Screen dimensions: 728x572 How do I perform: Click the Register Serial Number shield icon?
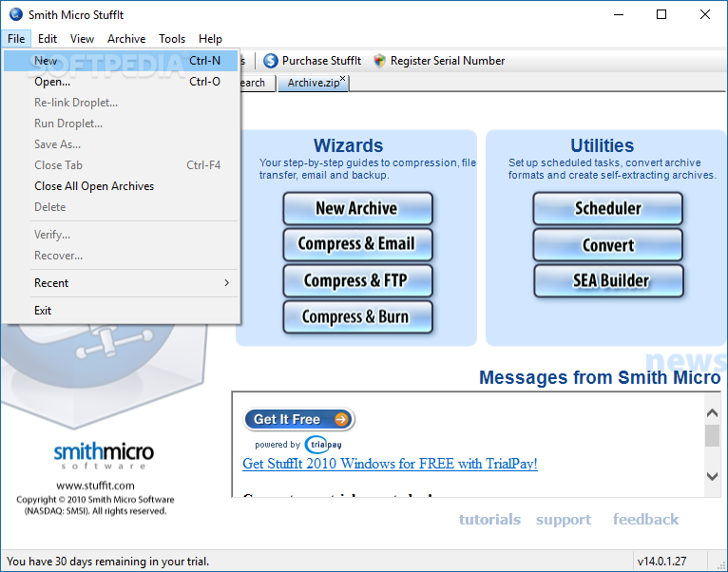380,61
